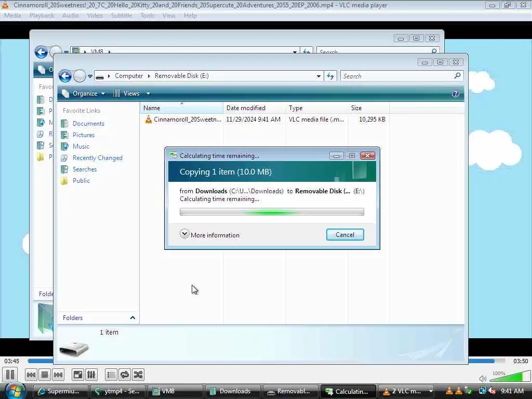Go forward in Removable Disk window
The width and height of the screenshot is (532, 399).
(x=79, y=76)
